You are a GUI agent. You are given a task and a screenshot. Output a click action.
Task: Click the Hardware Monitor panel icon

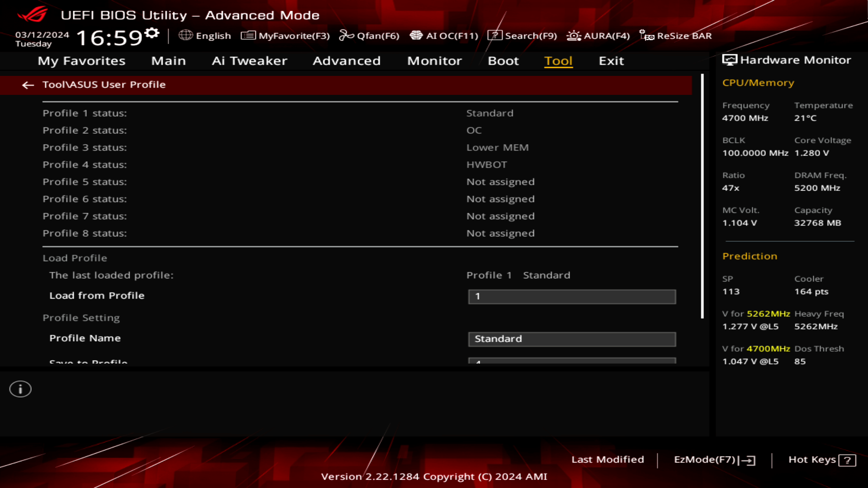point(729,59)
